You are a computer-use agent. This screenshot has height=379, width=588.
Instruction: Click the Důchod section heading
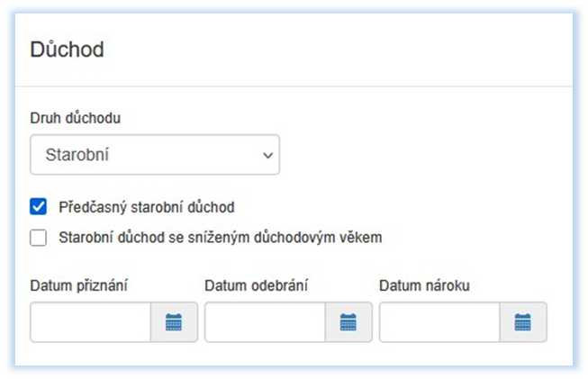click(67, 49)
